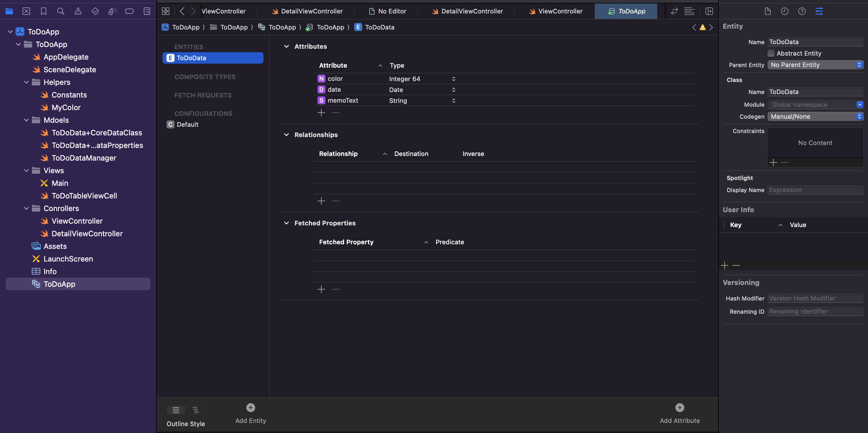868x433 pixels.
Task: Jump to next issue arrow
Action: (711, 27)
